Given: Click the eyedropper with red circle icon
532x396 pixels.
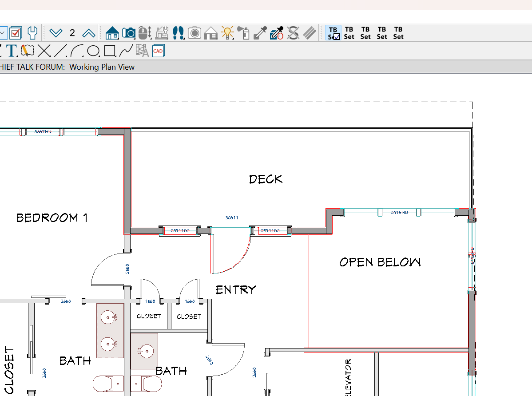Looking at the screenshot, I should click(x=277, y=33).
